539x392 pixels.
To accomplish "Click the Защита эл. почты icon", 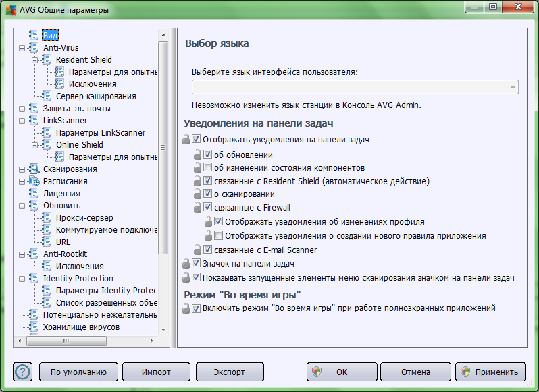I will [x=34, y=108].
